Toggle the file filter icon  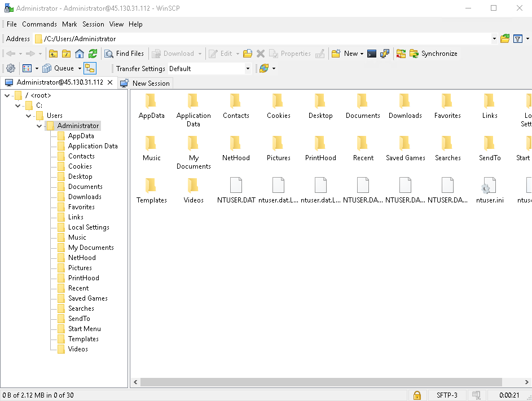(x=517, y=39)
